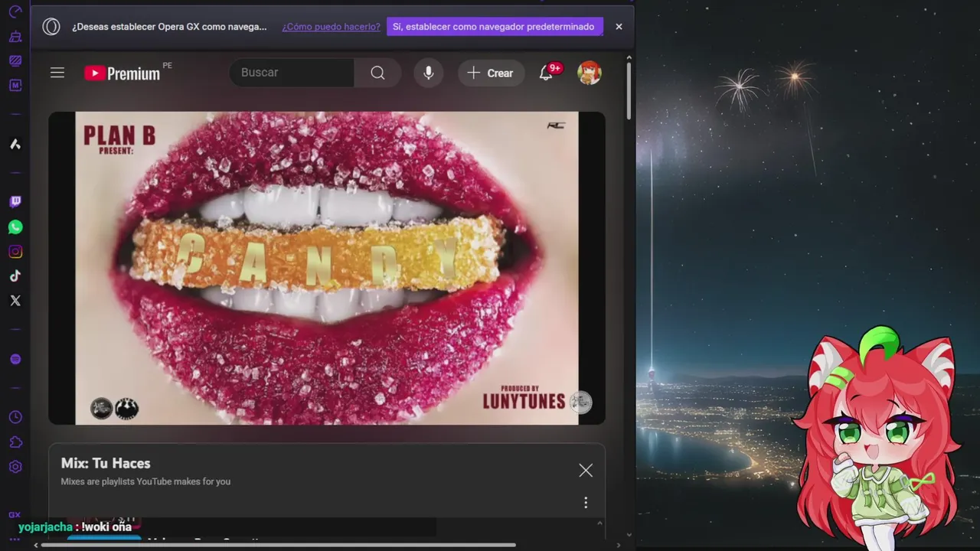
Task: Close the Mix: Tu Haces panel
Action: 586,471
